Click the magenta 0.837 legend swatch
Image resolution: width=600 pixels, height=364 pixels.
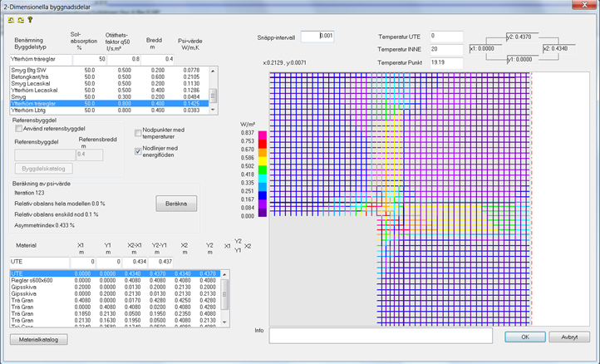263,135
